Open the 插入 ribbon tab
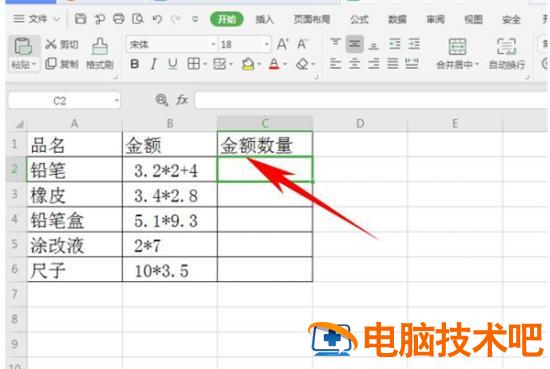This screenshot has height=369, width=550. (264, 19)
